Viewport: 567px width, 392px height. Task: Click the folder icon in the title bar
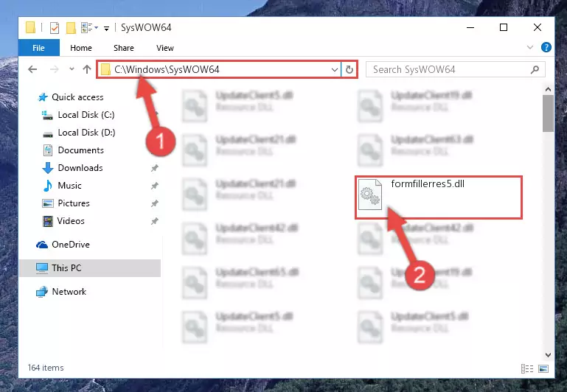31,28
